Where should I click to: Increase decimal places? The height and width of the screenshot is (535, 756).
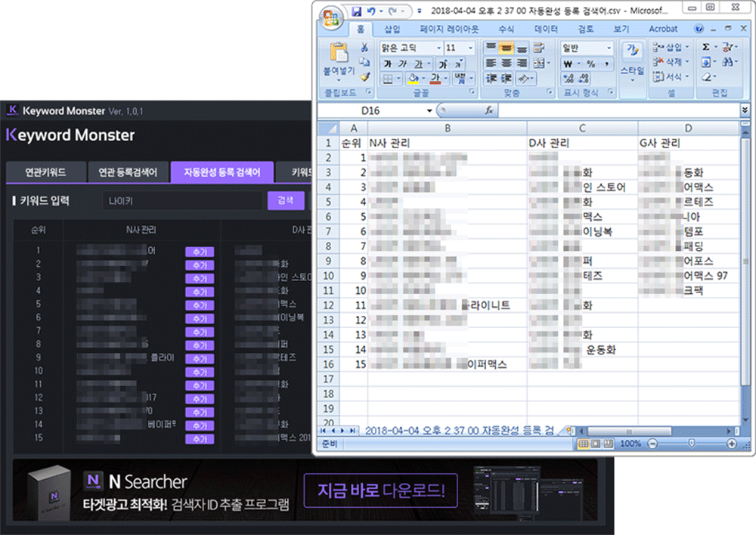[x=569, y=78]
